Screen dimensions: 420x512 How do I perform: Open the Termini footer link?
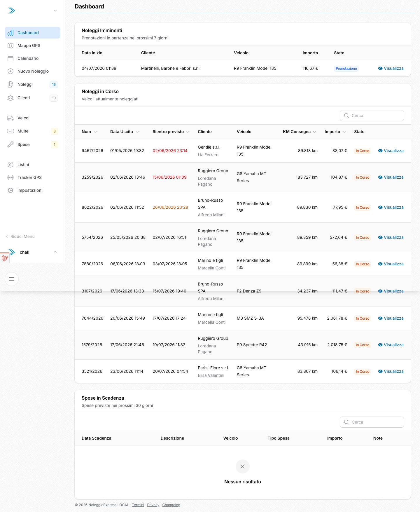coord(138,505)
